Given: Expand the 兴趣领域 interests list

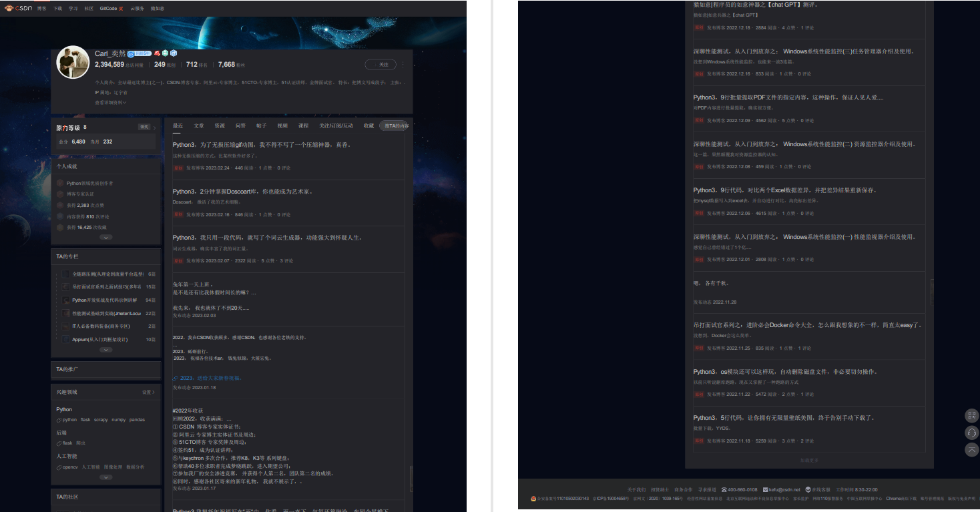Looking at the screenshot, I should 105,477.
